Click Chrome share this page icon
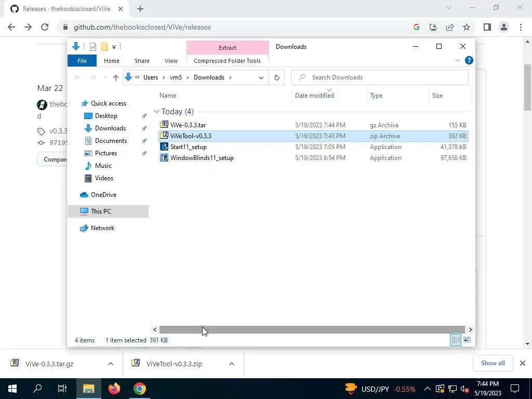The width and height of the screenshot is (532, 399). [x=450, y=27]
